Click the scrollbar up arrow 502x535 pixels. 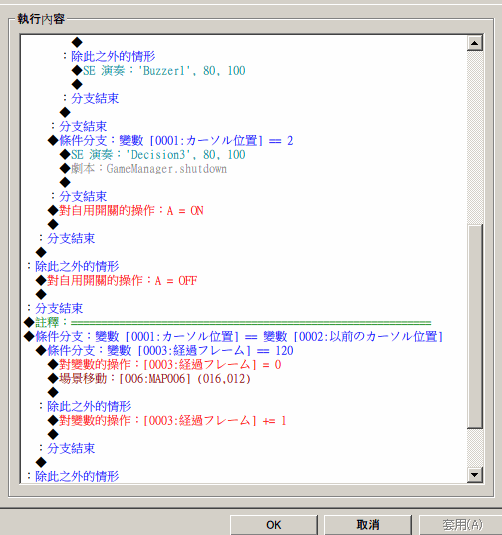(474, 43)
